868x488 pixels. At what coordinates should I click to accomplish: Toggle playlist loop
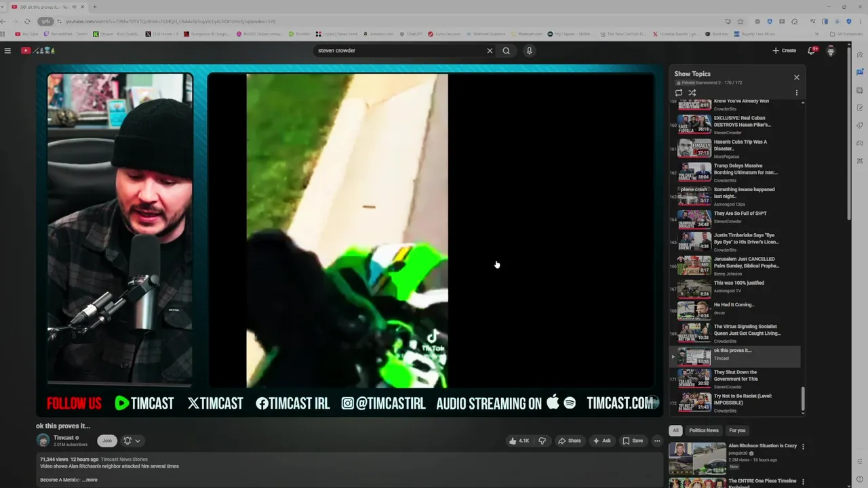tap(679, 93)
